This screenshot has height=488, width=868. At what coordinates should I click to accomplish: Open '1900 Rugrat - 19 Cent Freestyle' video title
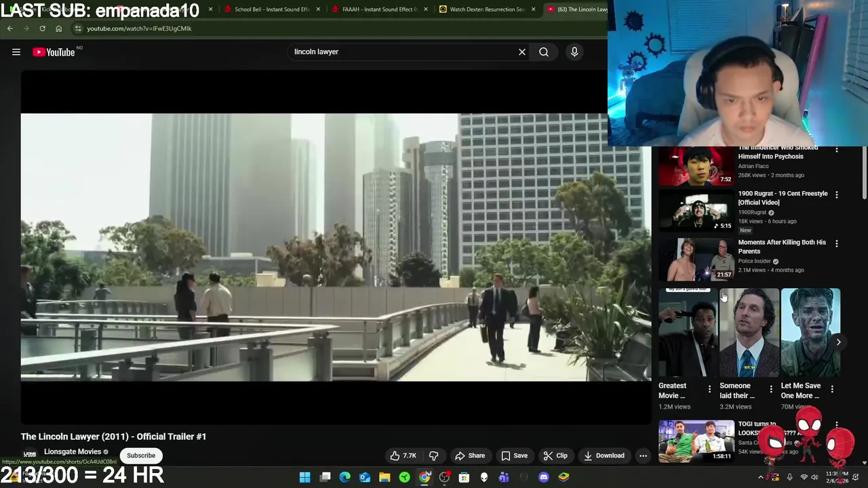pos(783,198)
